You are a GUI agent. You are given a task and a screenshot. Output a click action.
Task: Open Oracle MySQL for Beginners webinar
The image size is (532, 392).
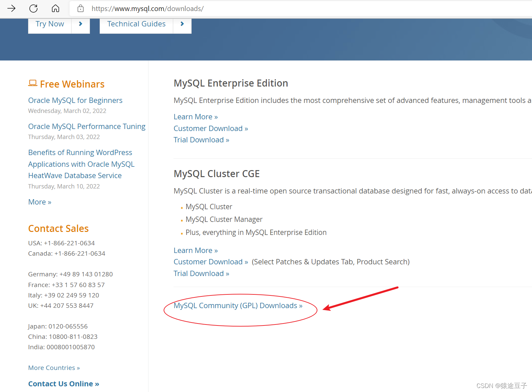pos(75,100)
